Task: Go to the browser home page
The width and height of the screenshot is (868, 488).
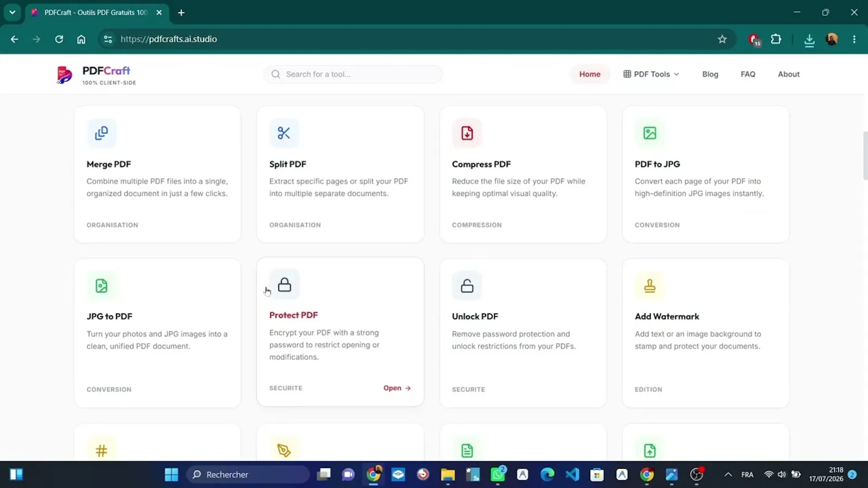Action: 81,39
